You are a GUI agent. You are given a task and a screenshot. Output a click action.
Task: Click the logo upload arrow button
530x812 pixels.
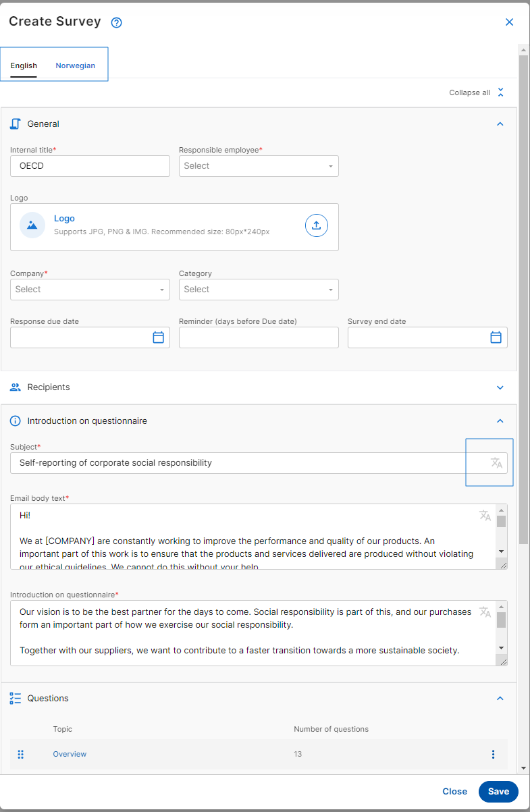click(x=317, y=225)
